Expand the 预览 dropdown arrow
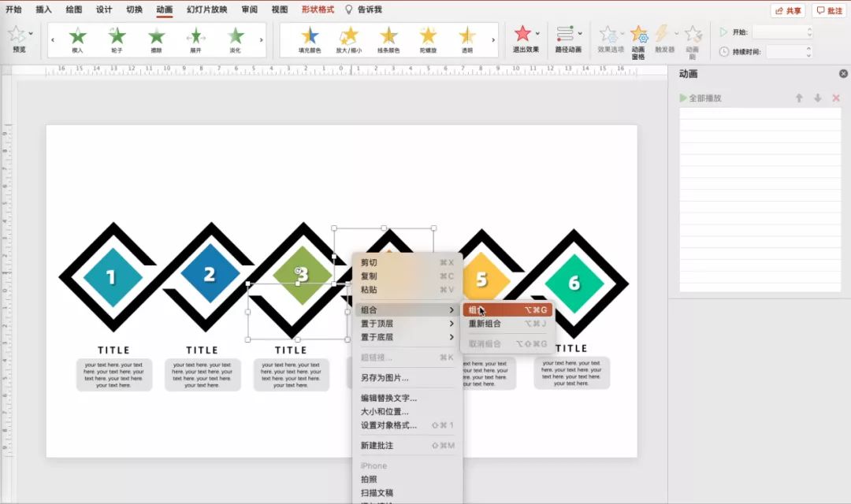 31,34
